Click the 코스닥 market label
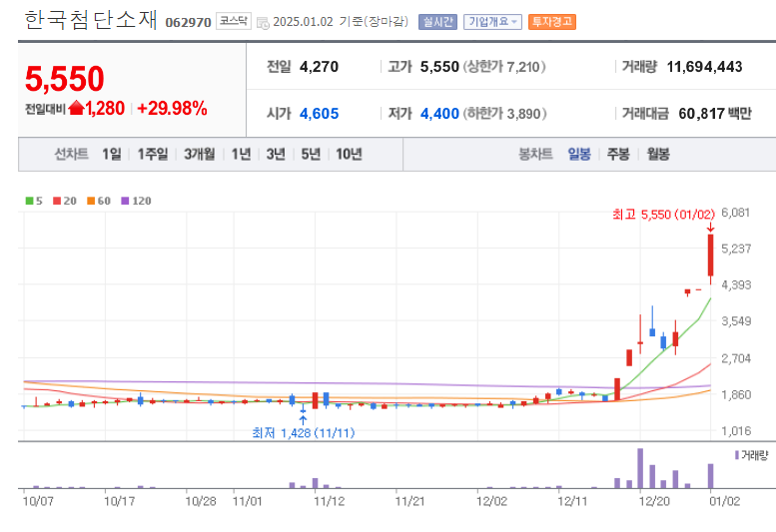 [234, 21]
